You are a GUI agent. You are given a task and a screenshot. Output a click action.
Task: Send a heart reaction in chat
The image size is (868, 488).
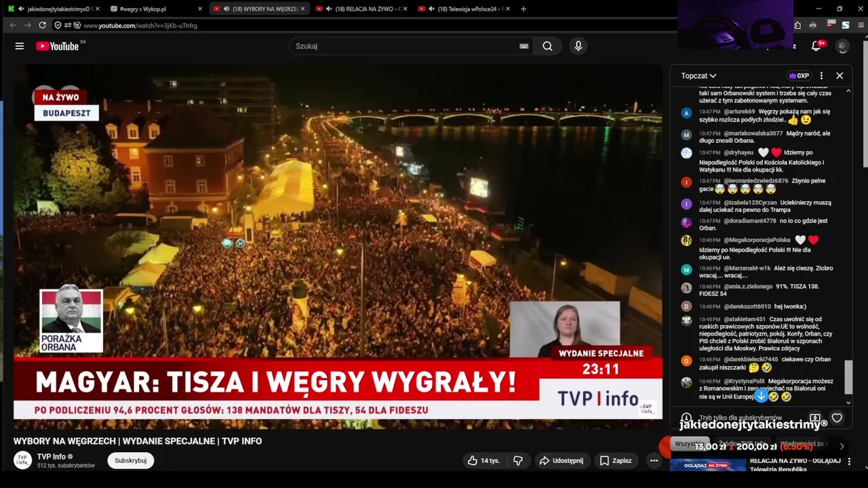coord(837,418)
